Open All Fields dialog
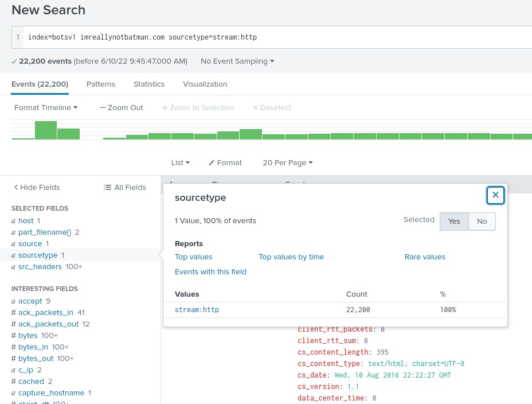The height and width of the screenshot is (404, 532). coord(124,188)
